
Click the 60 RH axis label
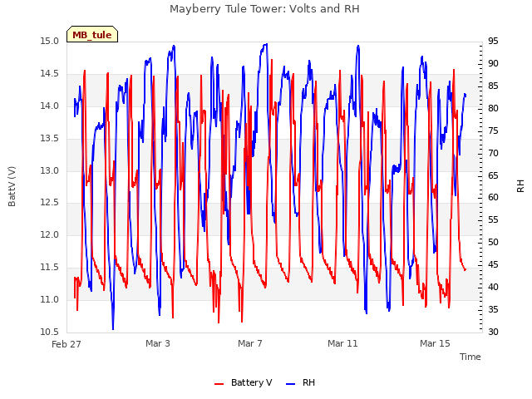(x=493, y=197)
